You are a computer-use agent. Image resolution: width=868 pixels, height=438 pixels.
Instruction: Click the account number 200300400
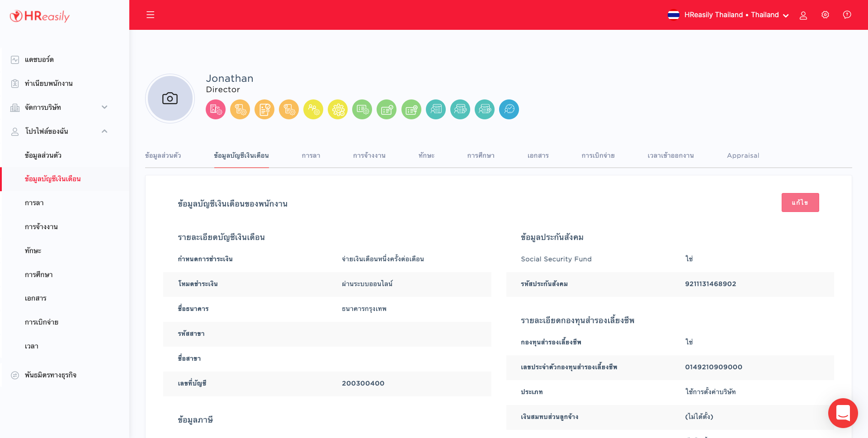point(363,383)
